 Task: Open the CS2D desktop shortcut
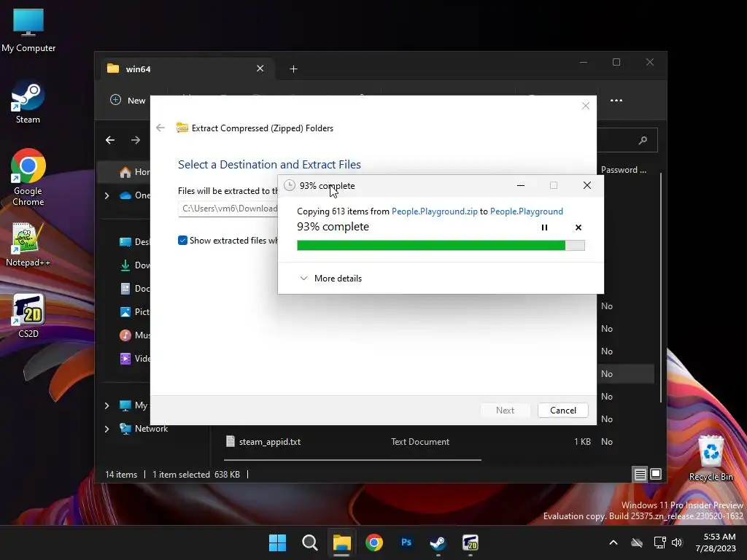28,315
